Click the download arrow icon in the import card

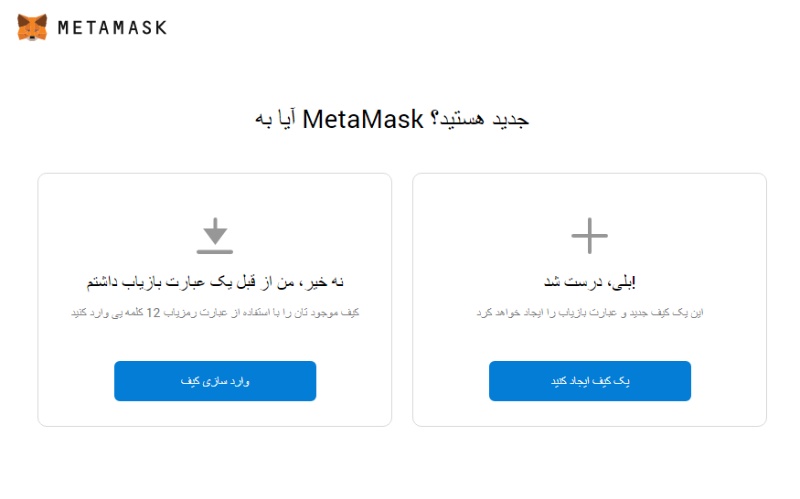[x=215, y=233]
